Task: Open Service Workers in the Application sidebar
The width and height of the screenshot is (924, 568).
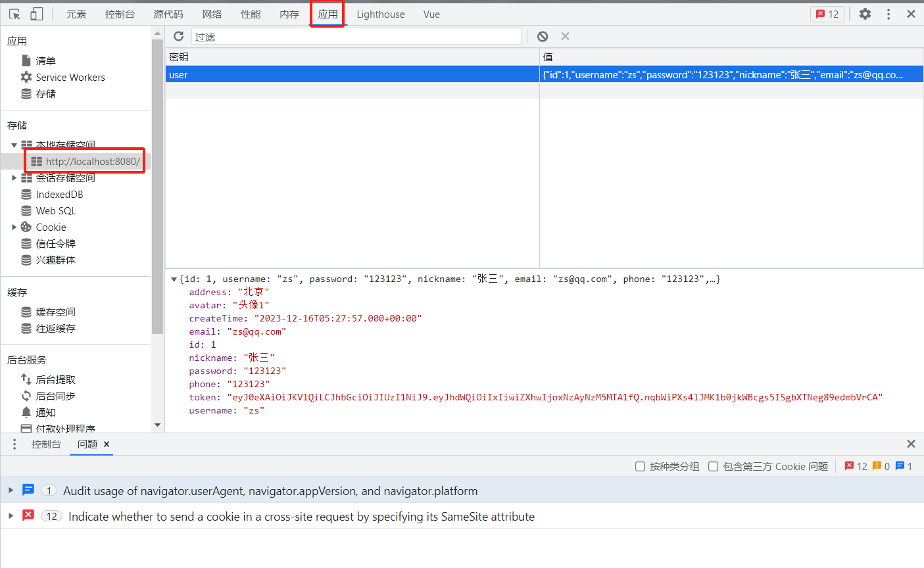Action: (x=70, y=77)
